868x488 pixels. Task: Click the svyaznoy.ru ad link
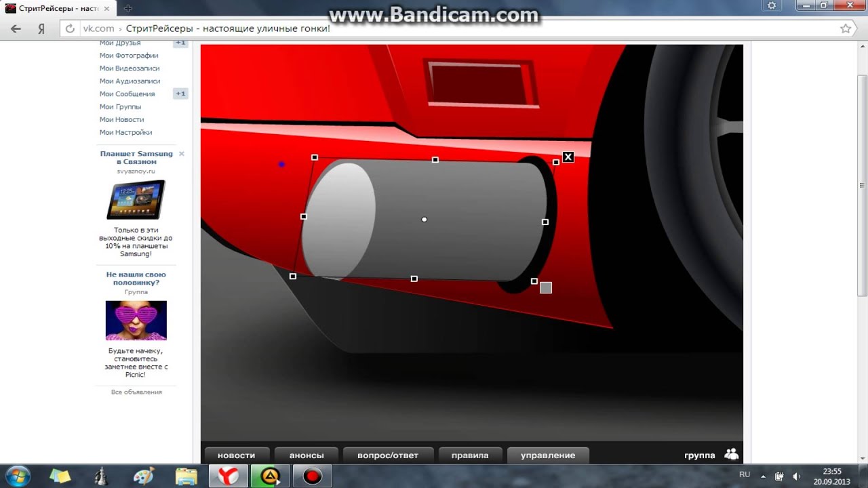136,171
